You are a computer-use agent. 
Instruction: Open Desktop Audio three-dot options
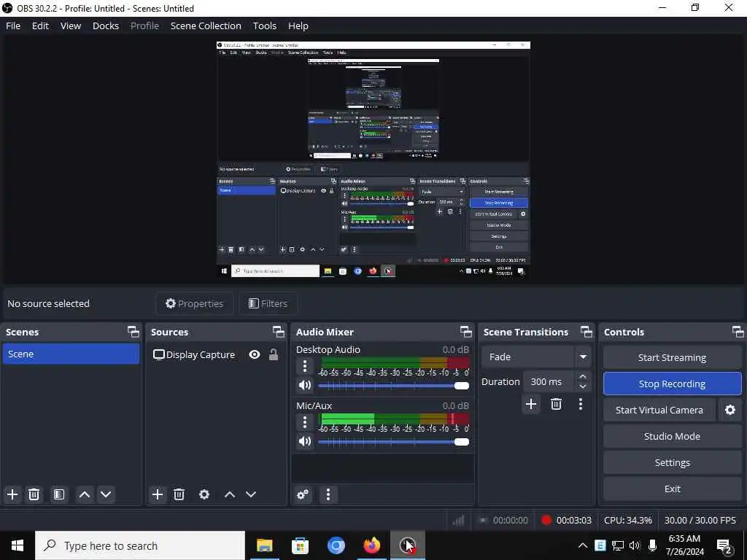pos(305,366)
